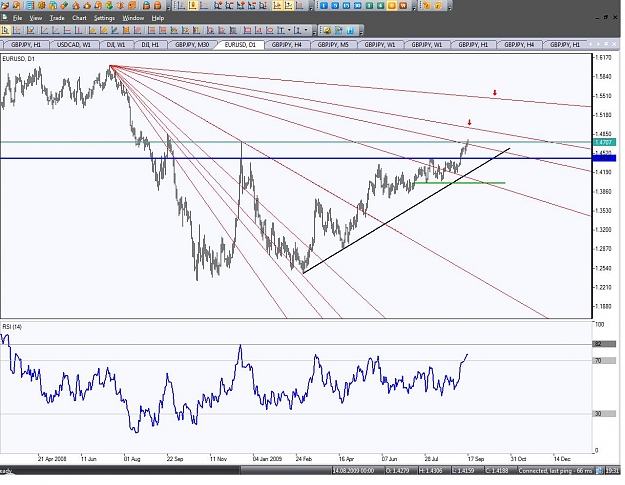Image resolution: width=625 pixels, height=485 pixels.
Task: Click the '04 Jan 2009' date axis label
Action: (267, 459)
